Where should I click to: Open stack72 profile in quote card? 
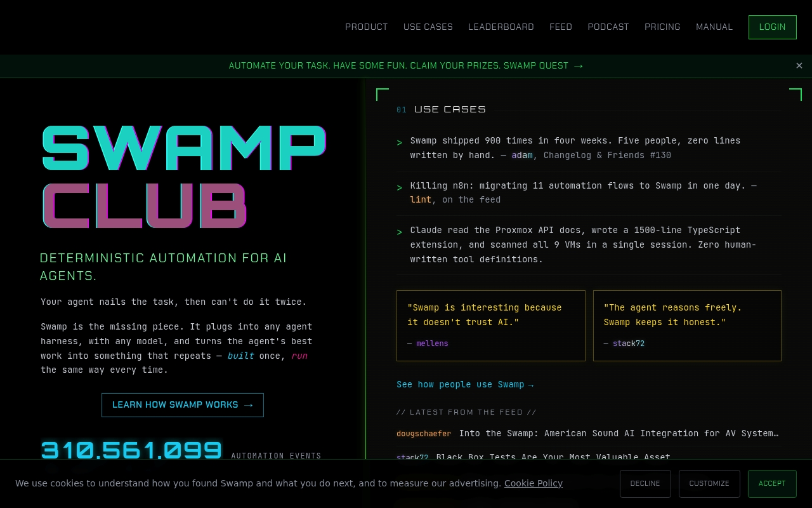click(x=629, y=344)
